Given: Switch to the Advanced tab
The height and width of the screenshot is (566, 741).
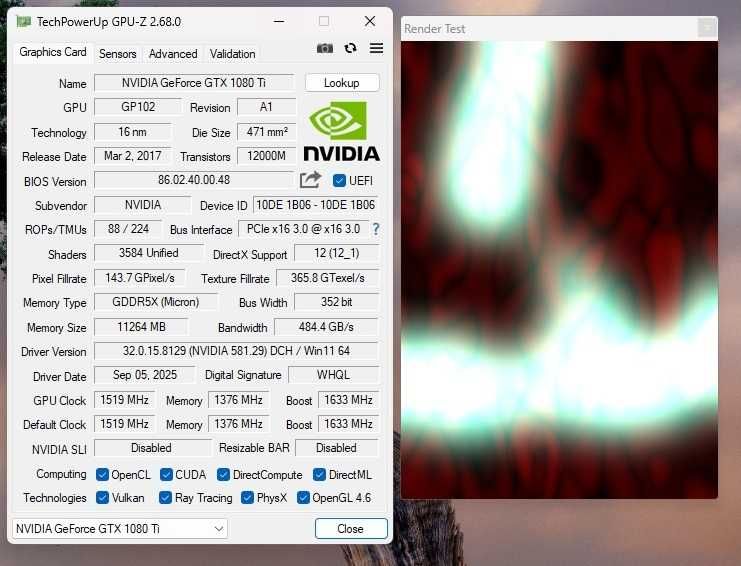Looking at the screenshot, I should point(173,54).
